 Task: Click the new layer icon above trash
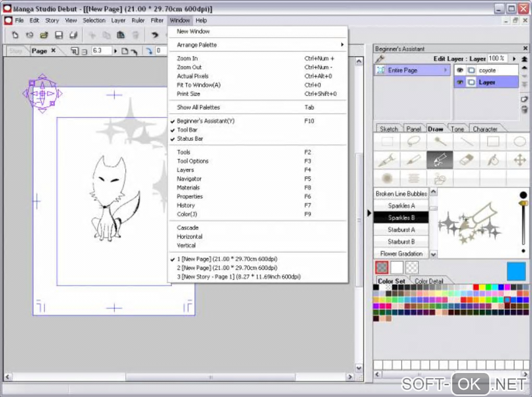pyautogui.click(x=524, y=99)
